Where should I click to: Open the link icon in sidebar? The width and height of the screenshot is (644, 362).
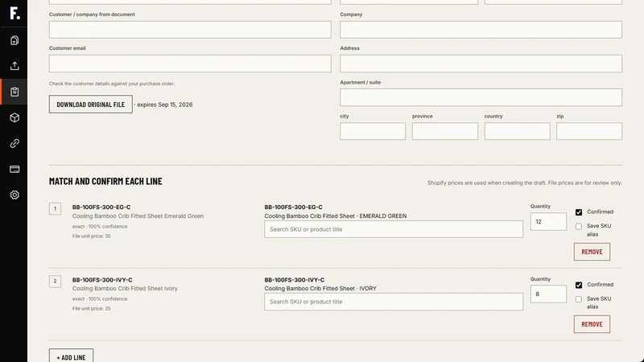tap(14, 143)
